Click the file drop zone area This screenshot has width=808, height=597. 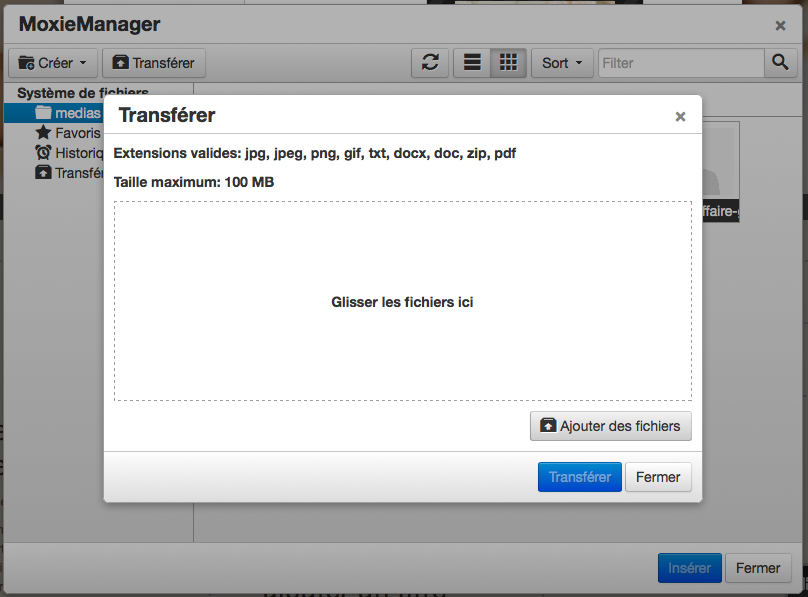(403, 301)
